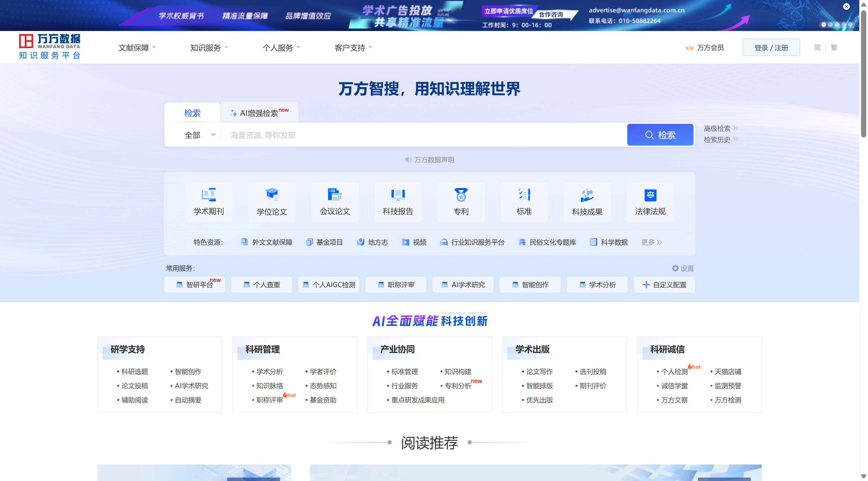Click the 智能创作 service button
The width and height of the screenshot is (868, 481).
(x=530, y=284)
